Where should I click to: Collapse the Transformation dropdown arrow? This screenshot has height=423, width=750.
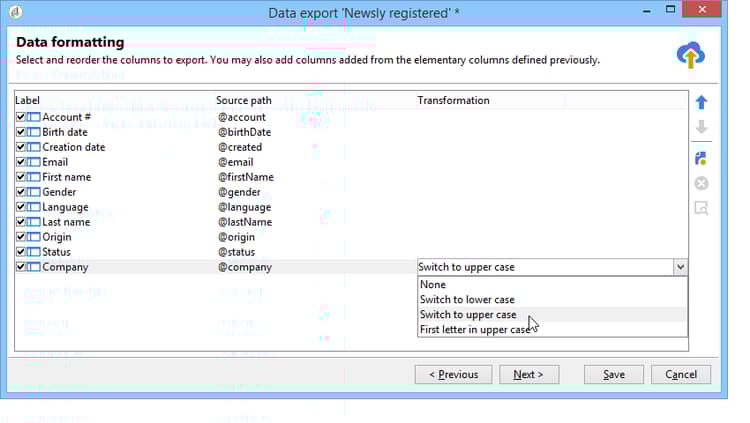680,267
